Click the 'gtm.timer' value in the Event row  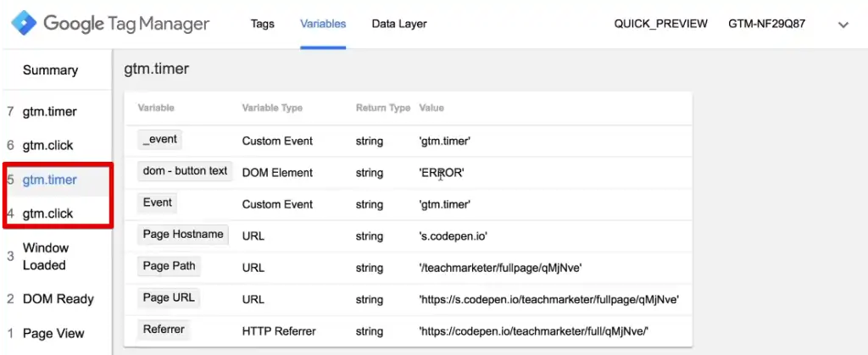coord(445,204)
